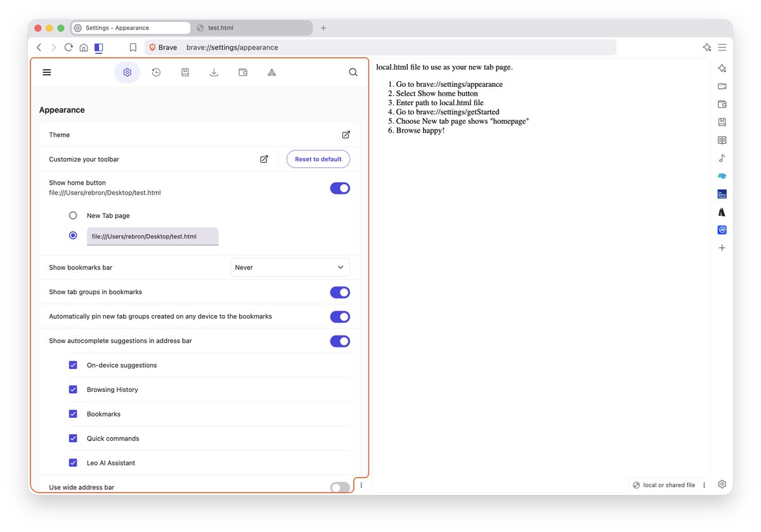Click the home button in toolbar
761x532 pixels.
[84, 48]
